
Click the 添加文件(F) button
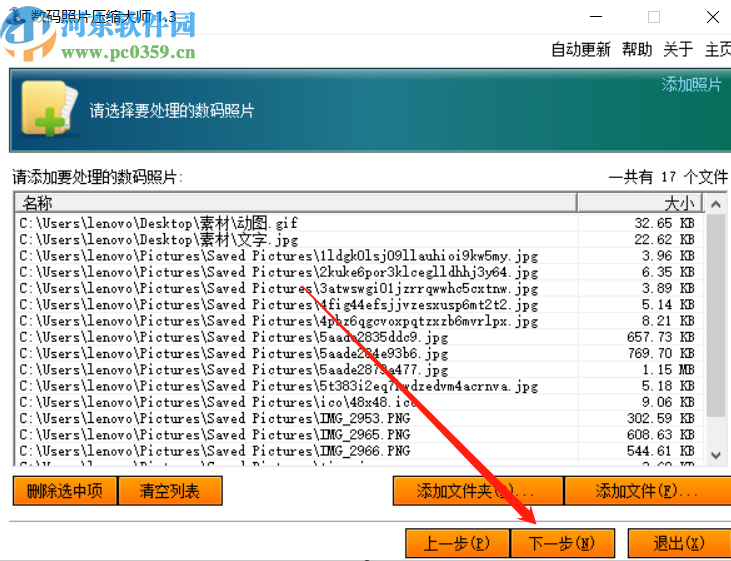click(648, 491)
